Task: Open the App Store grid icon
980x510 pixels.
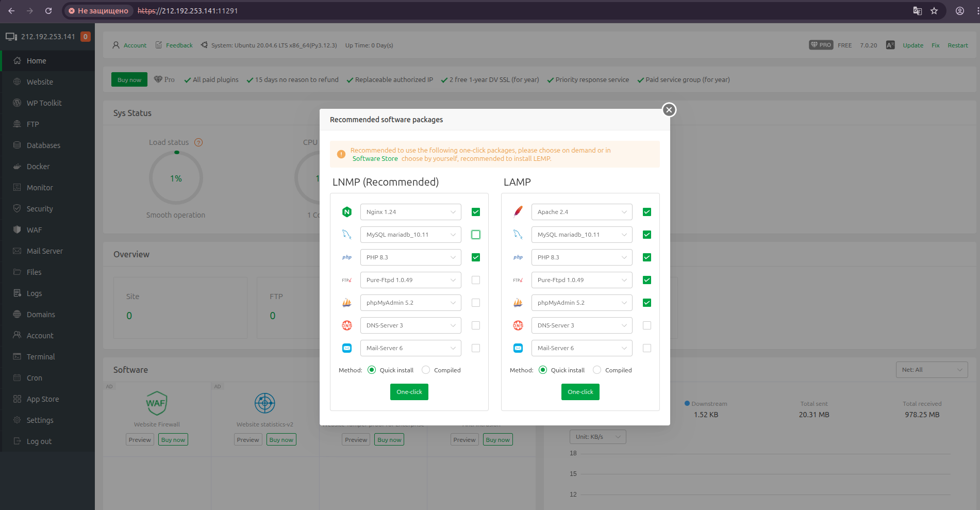Action: (17, 399)
